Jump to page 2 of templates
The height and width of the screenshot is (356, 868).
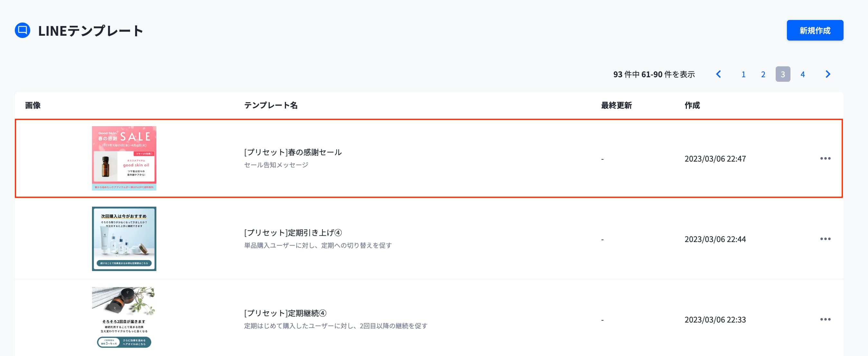click(763, 74)
